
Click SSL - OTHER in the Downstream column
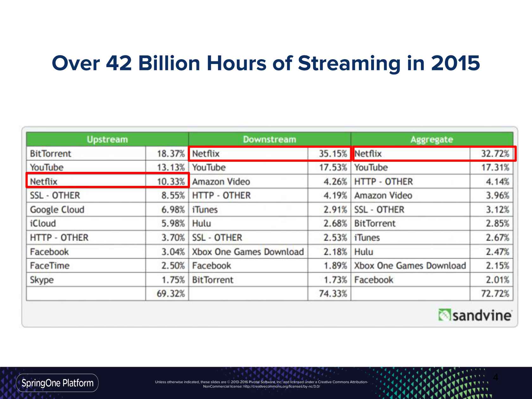pyautogui.click(x=217, y=237)
